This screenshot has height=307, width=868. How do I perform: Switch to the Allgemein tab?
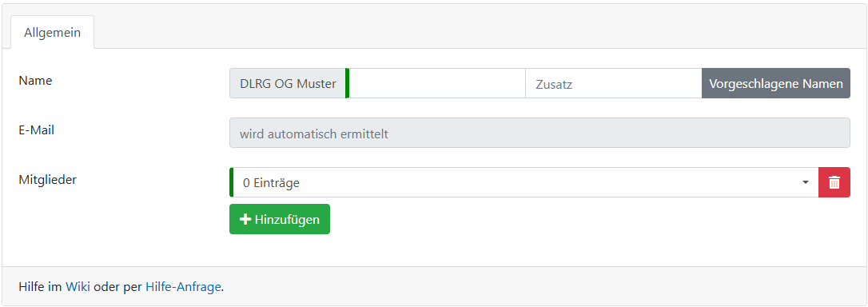tap(53, 32)
